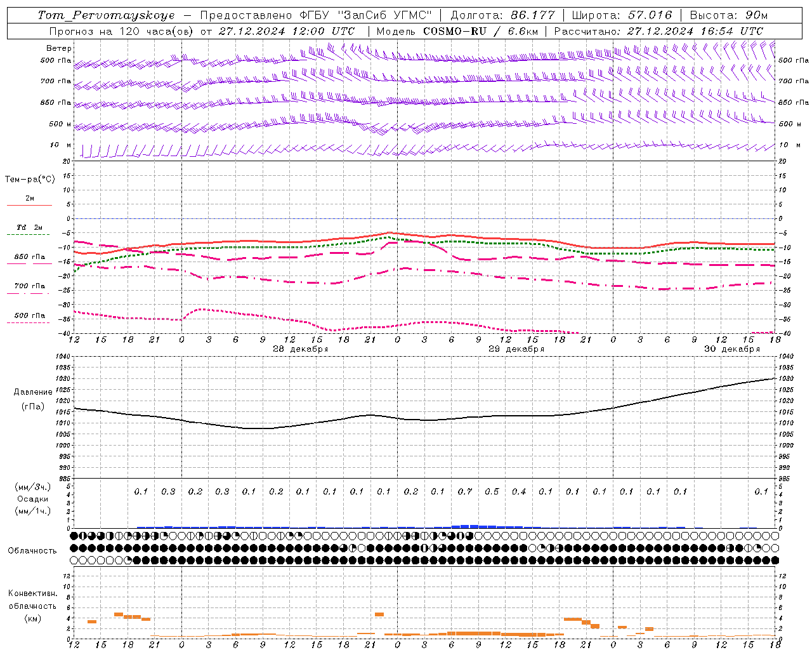Image resolution: width=812 pixels, height=650 pixels.
Task: Click the Td 2м legend entry
Action: coord(30,227)
